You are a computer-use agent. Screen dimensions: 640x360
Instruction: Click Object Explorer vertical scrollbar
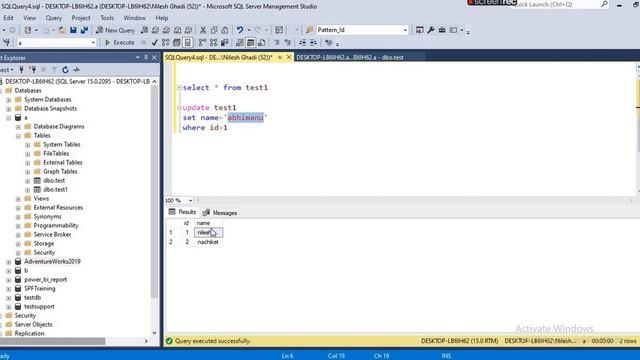pyautogui.click(x=154, y=192)
